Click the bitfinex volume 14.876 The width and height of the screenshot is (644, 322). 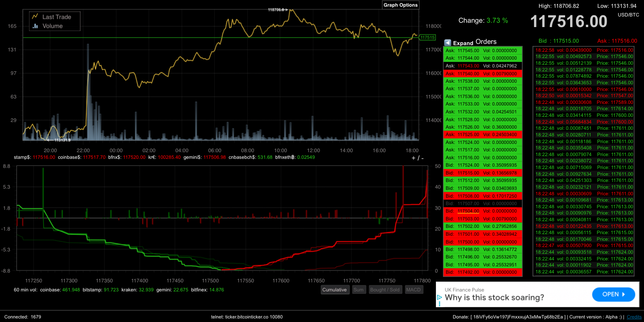point(217,290)
